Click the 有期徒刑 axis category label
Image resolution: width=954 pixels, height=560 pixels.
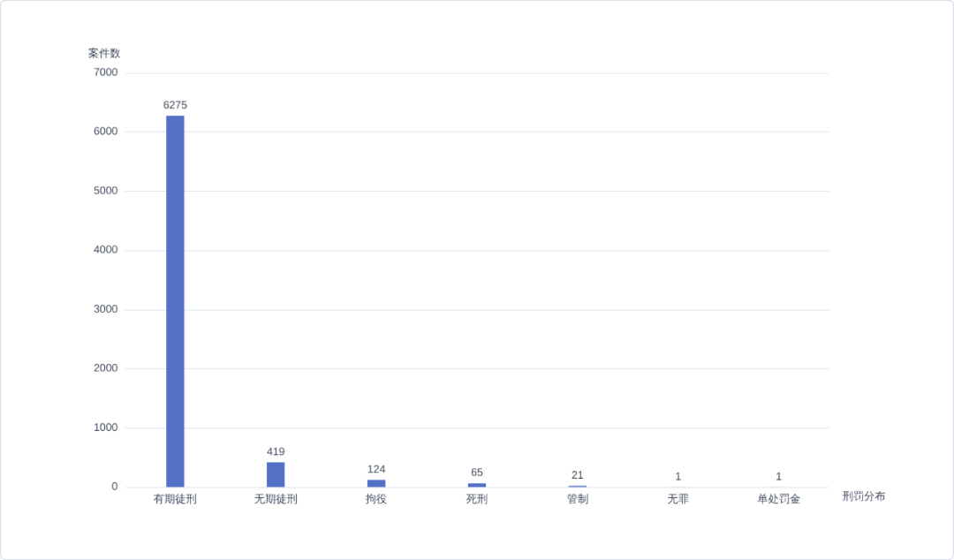coord(175,499)
